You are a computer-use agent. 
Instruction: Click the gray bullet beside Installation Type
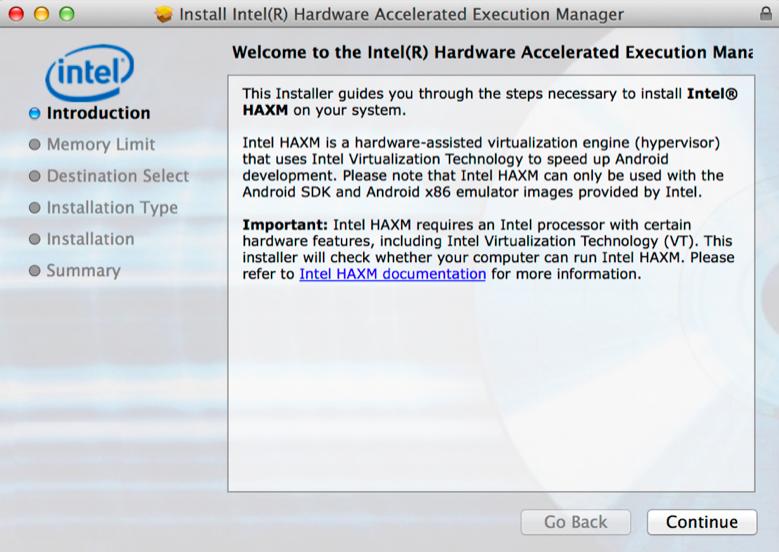coord(34,208)
